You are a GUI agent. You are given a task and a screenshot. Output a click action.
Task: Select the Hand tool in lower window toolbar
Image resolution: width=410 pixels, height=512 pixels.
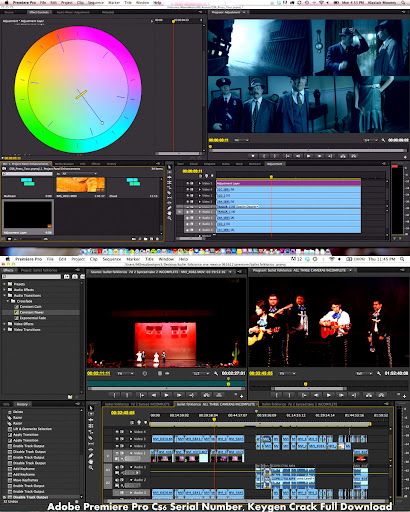[x=91, y=462]
